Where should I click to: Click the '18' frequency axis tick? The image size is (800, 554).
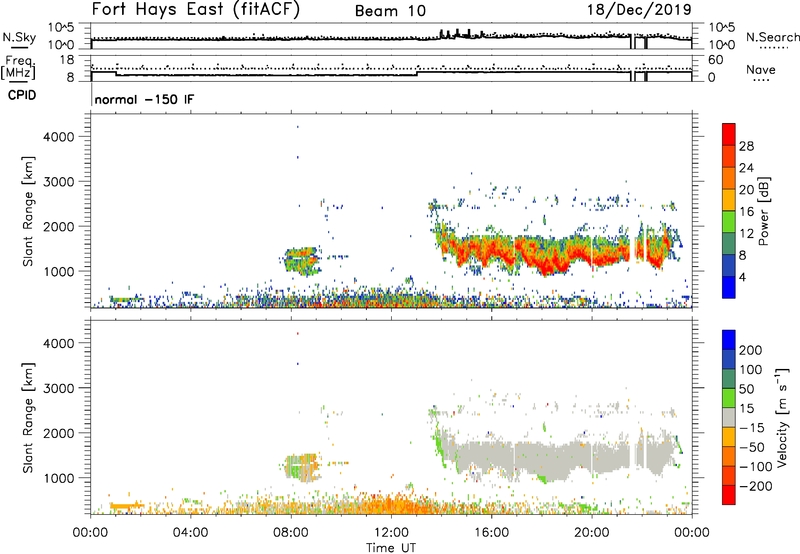pyautogui.click(x=67, y=60)
